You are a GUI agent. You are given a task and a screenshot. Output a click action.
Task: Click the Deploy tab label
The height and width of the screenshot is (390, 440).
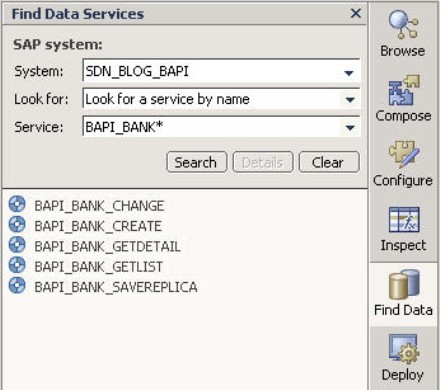coord(403,375)
